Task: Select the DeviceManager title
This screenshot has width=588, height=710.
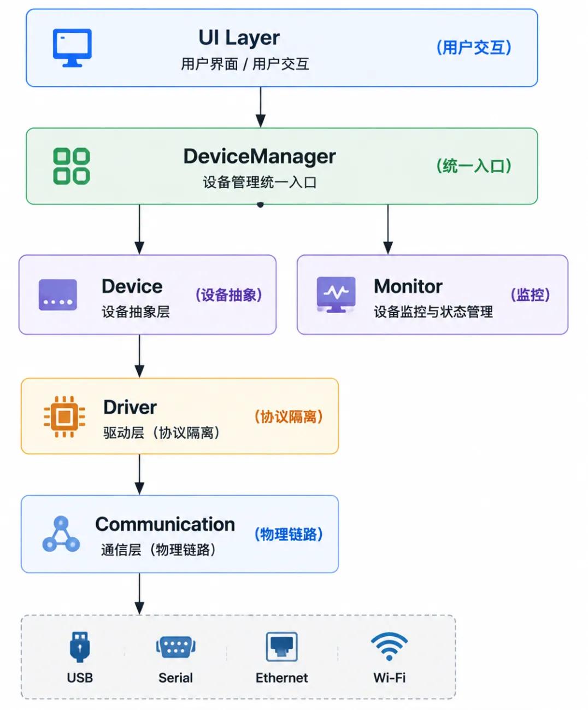Action: coord(260,157)
